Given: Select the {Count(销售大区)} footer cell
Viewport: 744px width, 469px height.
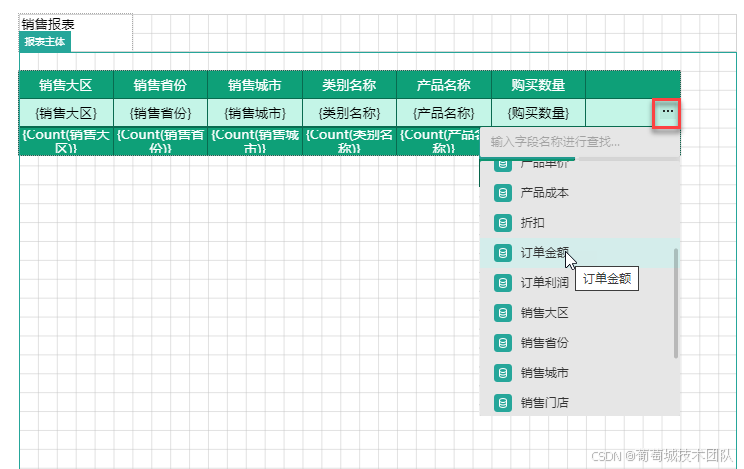Looking at the screenshot, I should (66, 141).
